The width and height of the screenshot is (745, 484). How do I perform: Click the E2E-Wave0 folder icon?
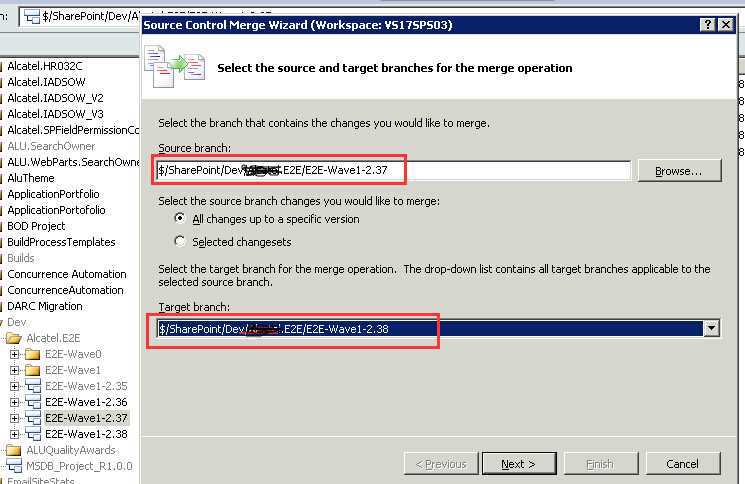(x=32, y=354)
